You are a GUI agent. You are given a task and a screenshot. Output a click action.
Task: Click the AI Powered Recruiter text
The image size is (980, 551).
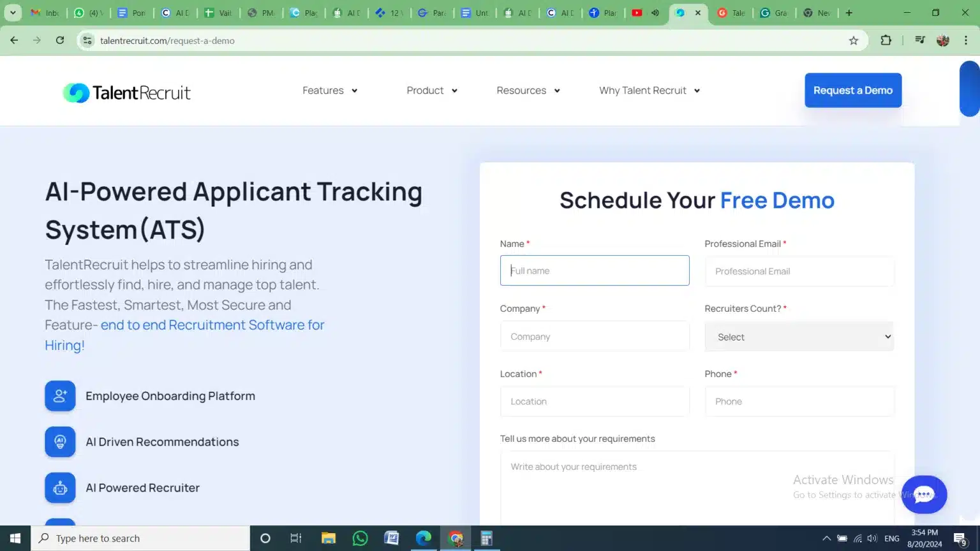[x=142, y=488]
